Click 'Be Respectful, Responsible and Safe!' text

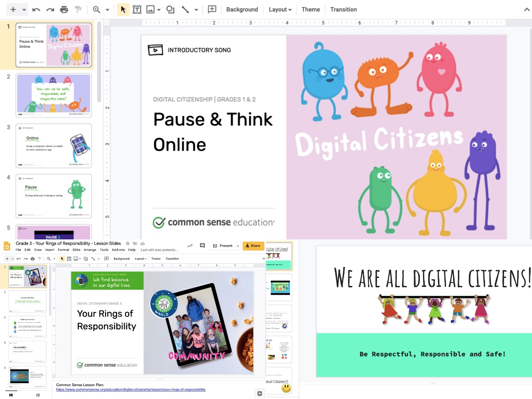click(433, 354)
